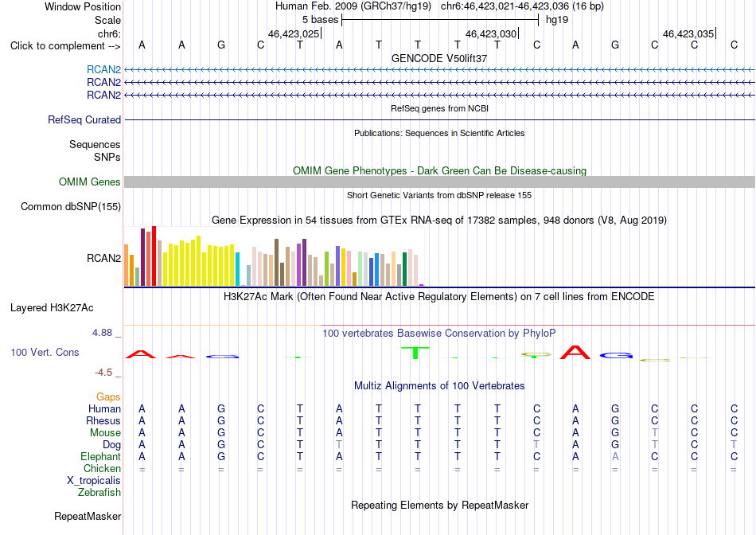Click the faded T in the Mouse row
The width and height of the screenshot is (756, 535).
tap(654, 433)
